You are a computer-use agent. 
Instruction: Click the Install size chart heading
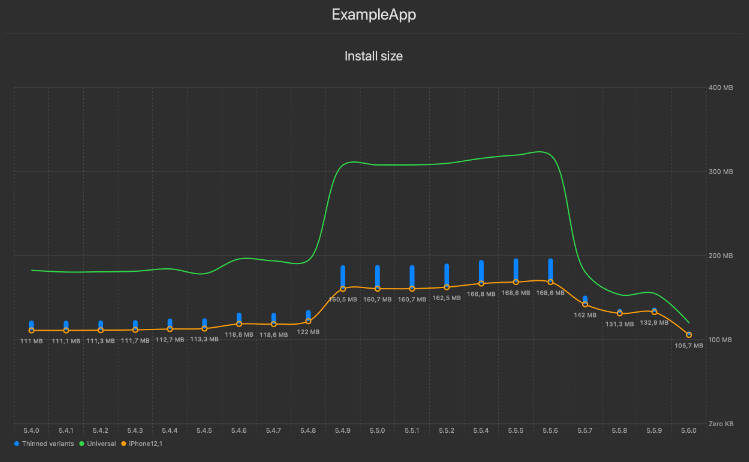(x=374, y=56)
